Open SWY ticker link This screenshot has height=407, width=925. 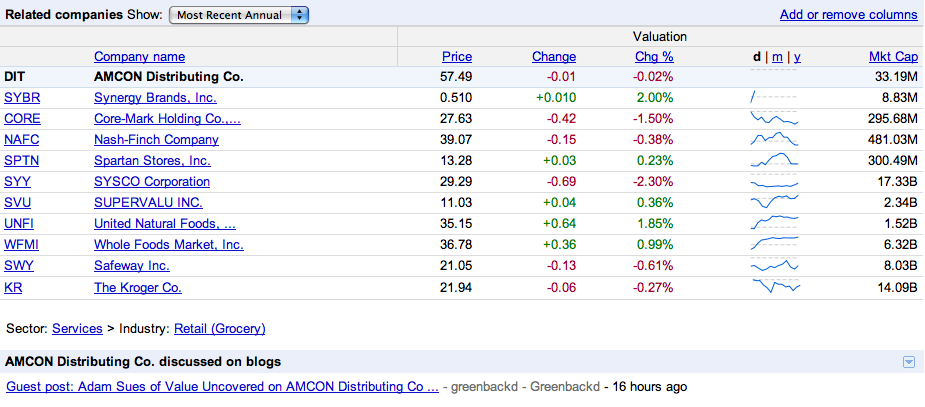pyautogui.click(x=19, y=265)
